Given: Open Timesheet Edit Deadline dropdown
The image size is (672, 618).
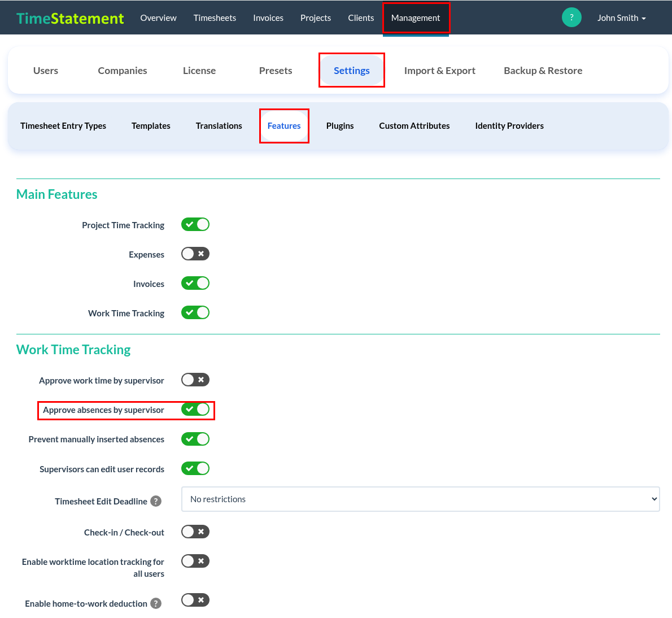Looking at the screenshot, I should (421, 499).
